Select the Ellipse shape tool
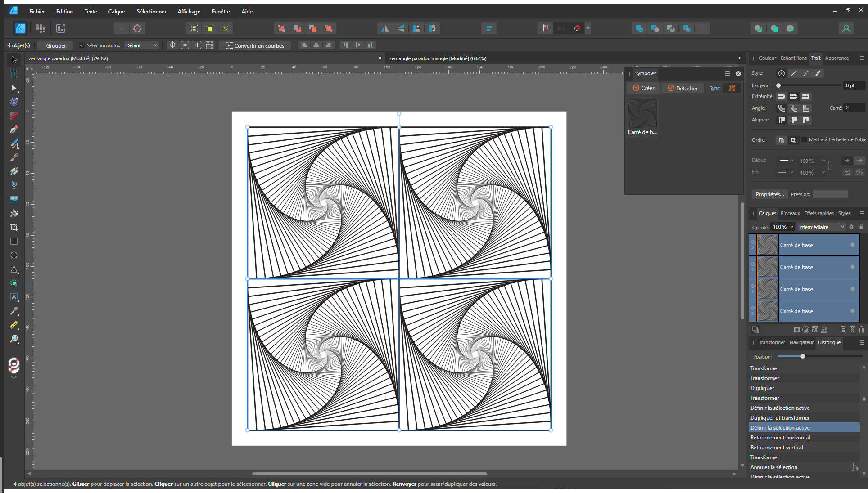This screenshot has width=868, height=493. [x=14, y=255]
